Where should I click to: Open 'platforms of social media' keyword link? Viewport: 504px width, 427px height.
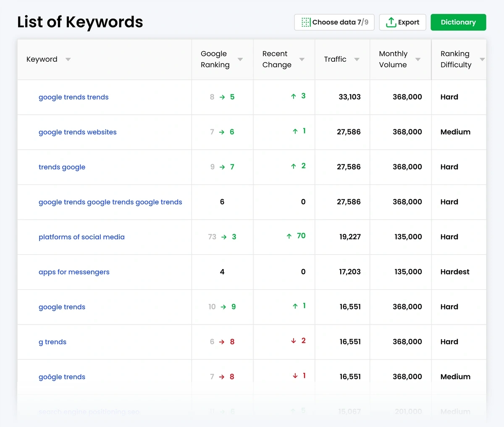(81, 237)
